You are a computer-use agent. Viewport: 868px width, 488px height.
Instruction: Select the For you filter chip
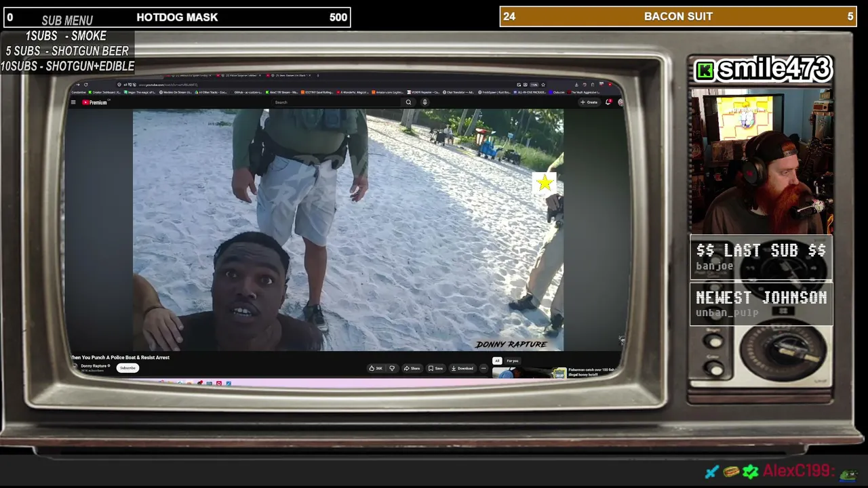click(x=512, y=361)
